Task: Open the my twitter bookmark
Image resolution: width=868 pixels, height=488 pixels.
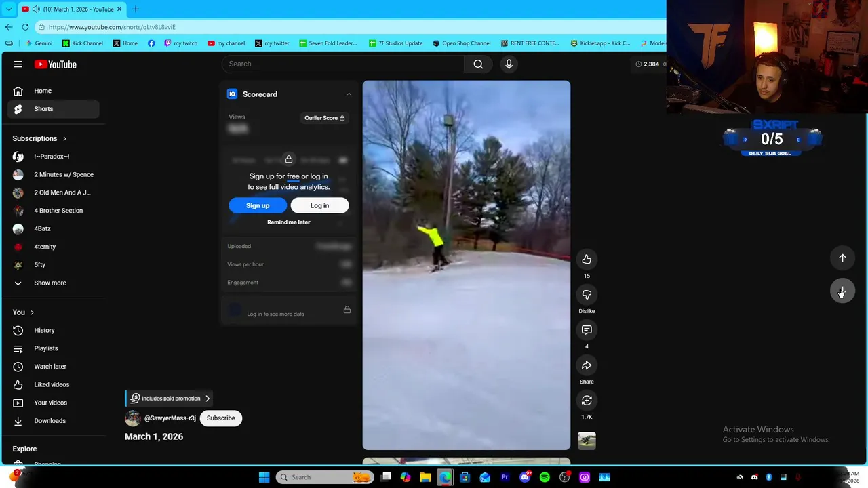Action: pos(272,43)
